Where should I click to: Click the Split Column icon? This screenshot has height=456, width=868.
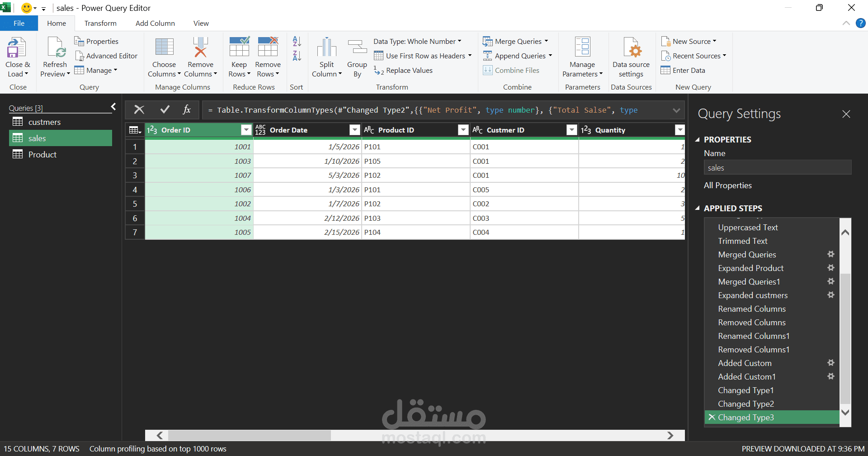327,47
